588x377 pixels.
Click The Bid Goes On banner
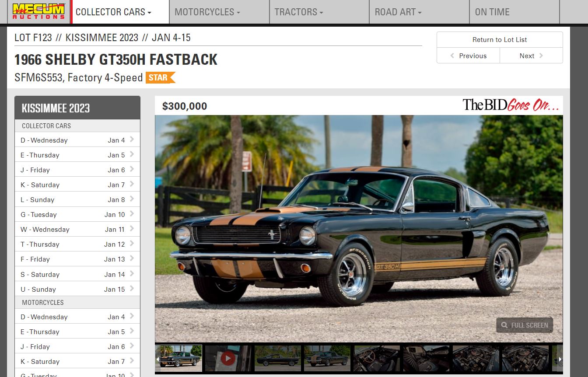coord(511,105)
